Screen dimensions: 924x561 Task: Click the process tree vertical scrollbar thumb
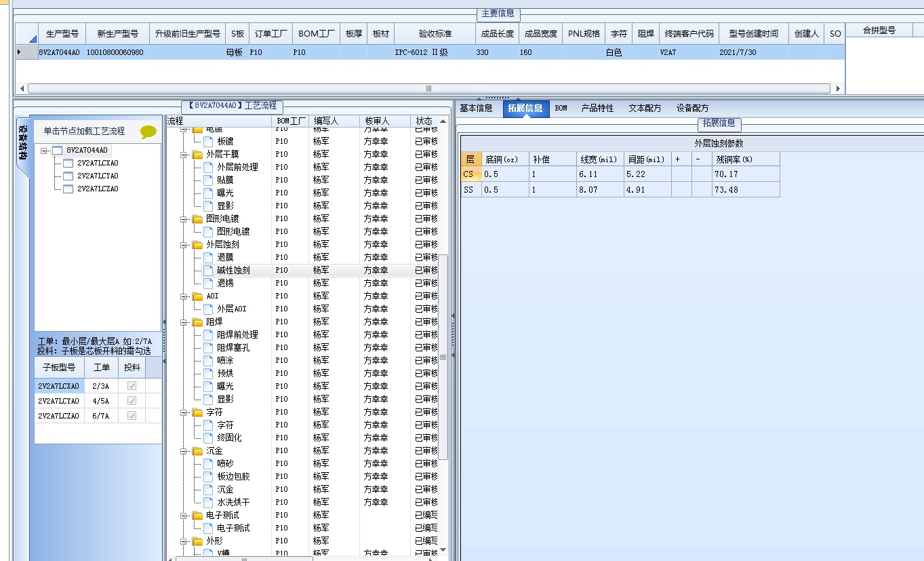[x=443, y=357]
